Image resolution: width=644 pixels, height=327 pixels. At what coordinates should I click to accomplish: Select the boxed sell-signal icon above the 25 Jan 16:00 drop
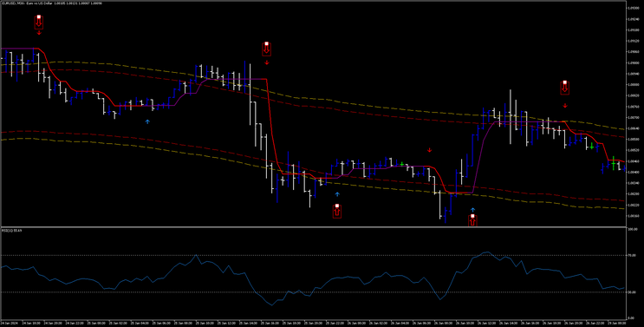pyautogui.click(x=267, y=49)
